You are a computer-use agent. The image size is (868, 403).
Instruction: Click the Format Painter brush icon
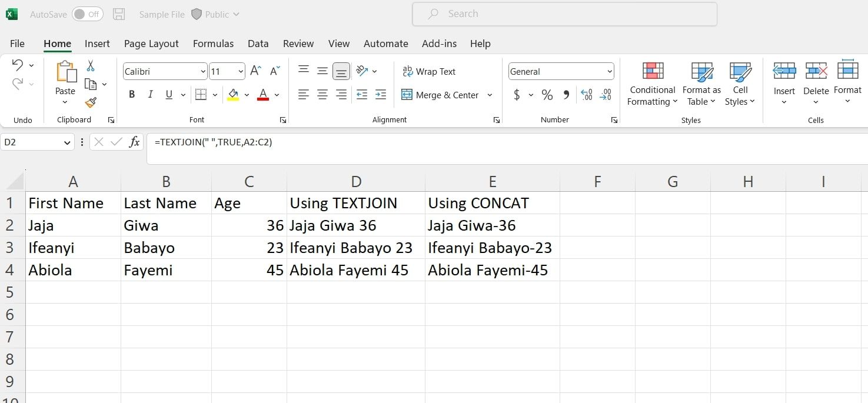click(x=91, y=102)
